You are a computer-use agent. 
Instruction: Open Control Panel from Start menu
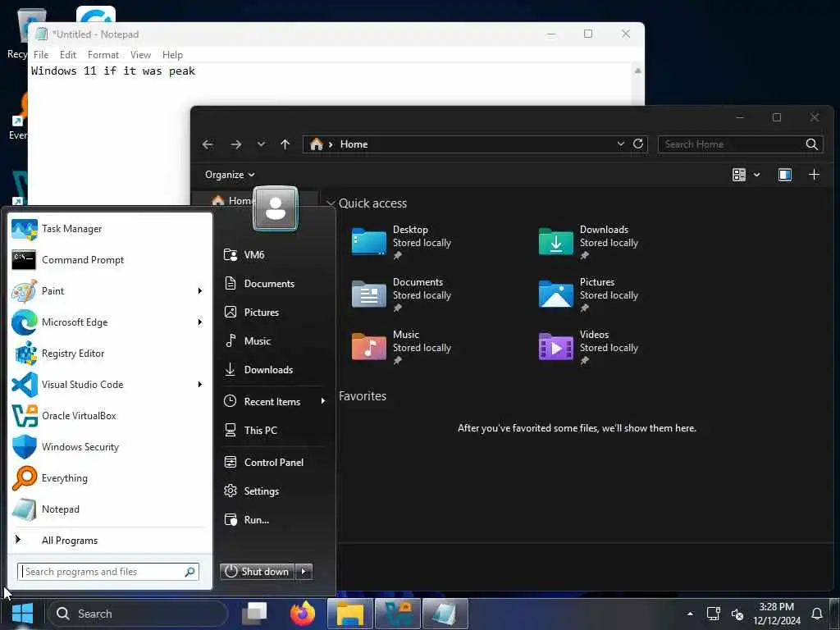pos(274,463)
